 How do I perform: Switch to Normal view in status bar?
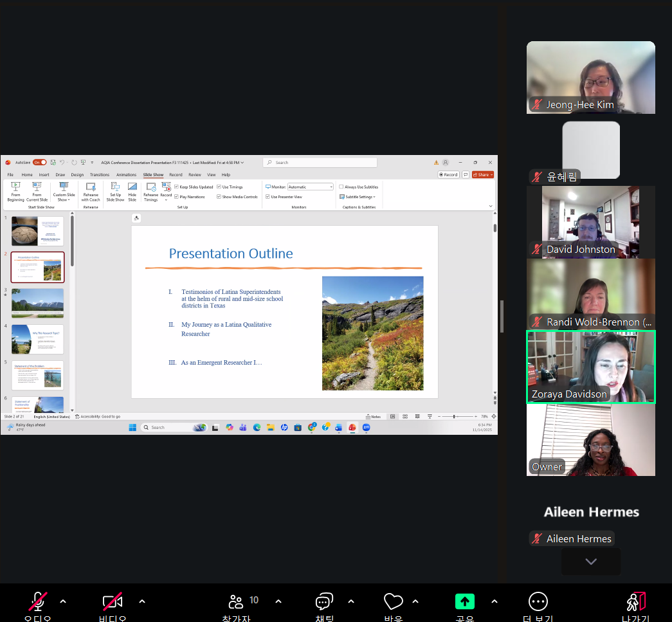(x=392, y=416)
